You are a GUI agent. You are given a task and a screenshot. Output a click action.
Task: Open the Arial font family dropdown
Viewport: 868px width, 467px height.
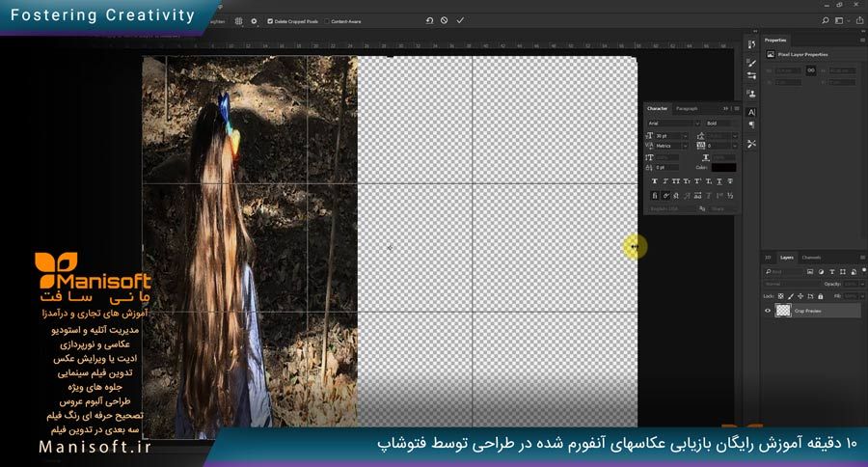tap(697, 124)
